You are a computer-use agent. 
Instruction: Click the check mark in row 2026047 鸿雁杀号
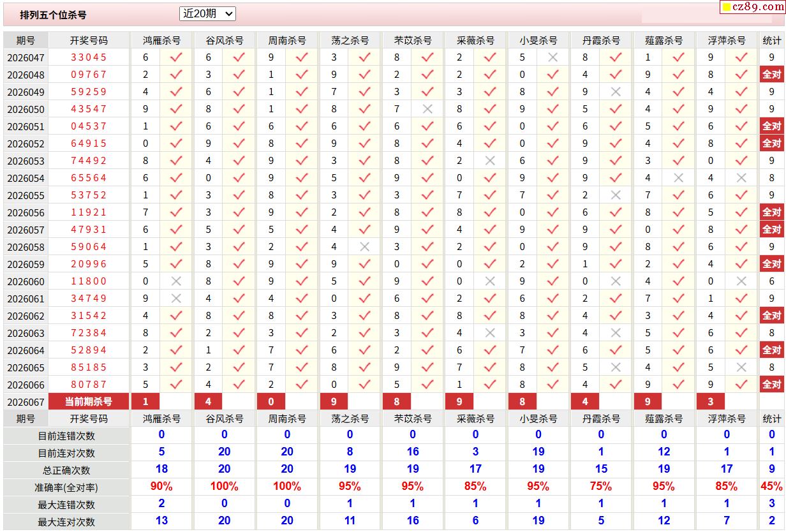coord(177,57)
